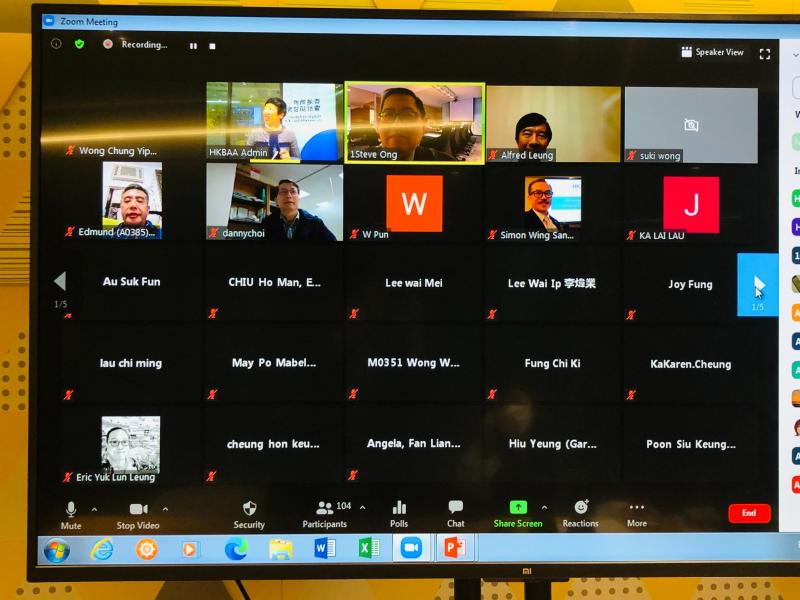Viewport: 800px width, 600px height.
Task: Open the Chat panel
Action: pyautogui.click(x=455, y=513)
